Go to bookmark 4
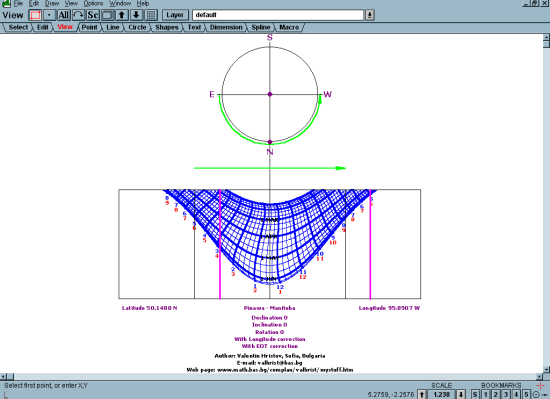Screen dimensions: 550x399 [516, 394]
